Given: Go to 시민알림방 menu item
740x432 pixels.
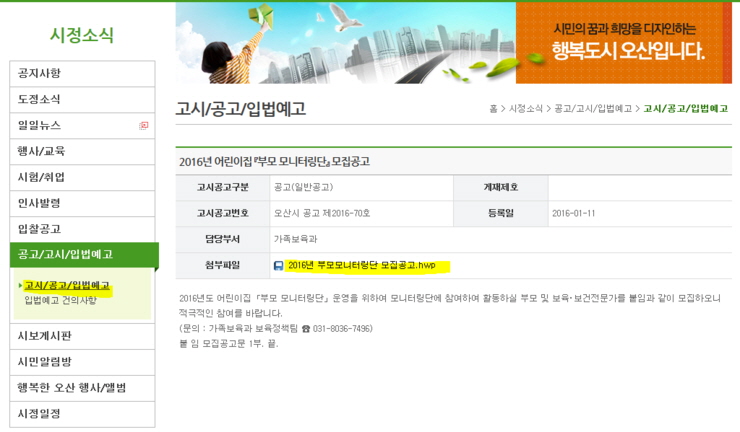Looking at the screenshot, I should pyautogui.click(x=44, y=362).
